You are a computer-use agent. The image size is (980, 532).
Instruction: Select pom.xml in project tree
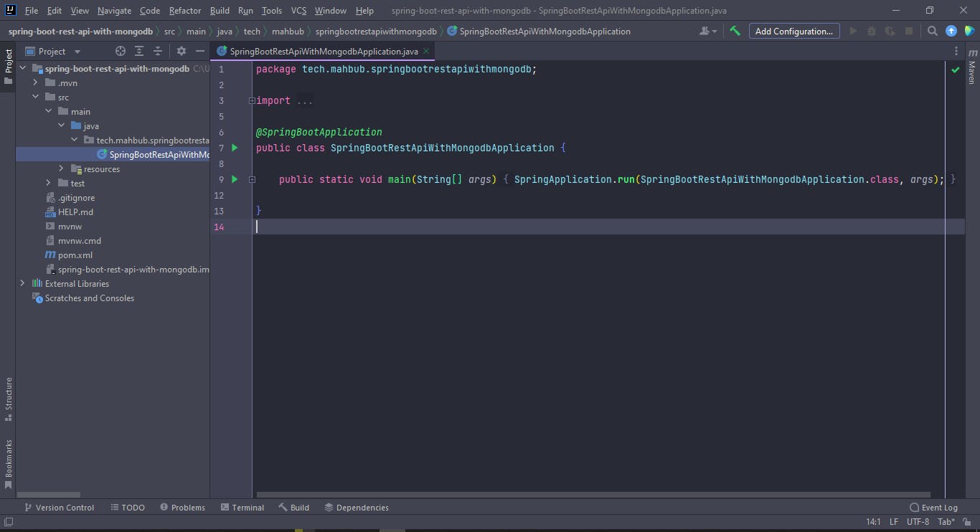tap(75, 255)
